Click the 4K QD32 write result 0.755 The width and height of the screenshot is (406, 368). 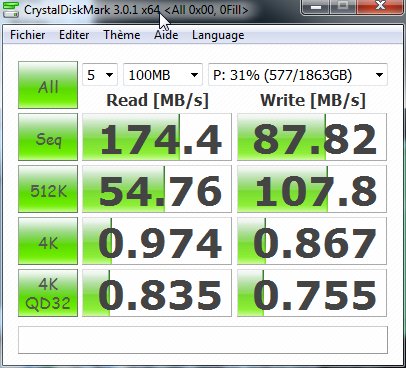click(x=312, y=293)
